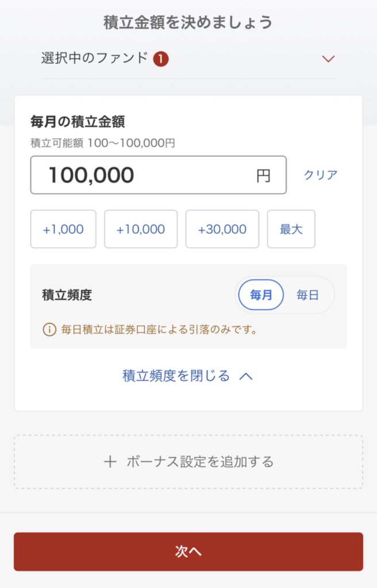Click the red fund count badge

(161, 59)
